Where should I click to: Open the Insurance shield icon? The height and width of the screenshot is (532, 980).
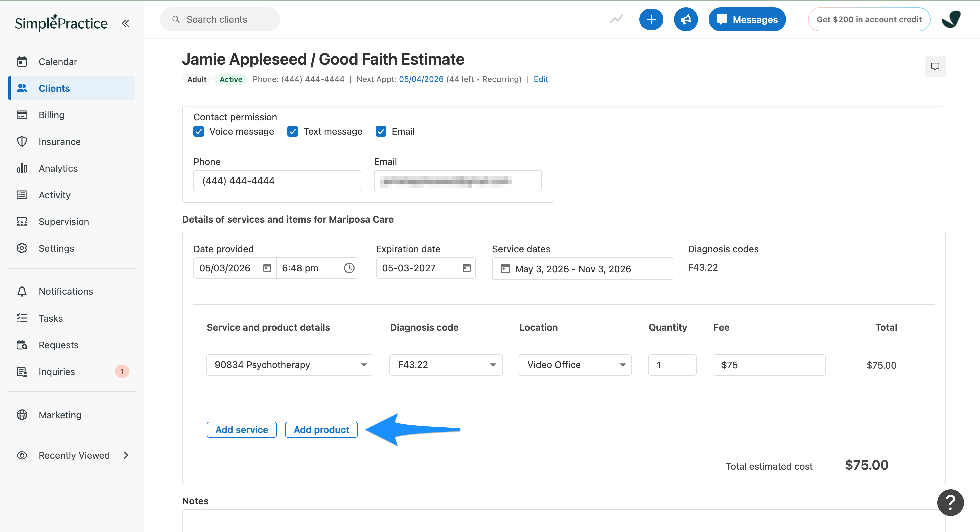coord(22,141)
